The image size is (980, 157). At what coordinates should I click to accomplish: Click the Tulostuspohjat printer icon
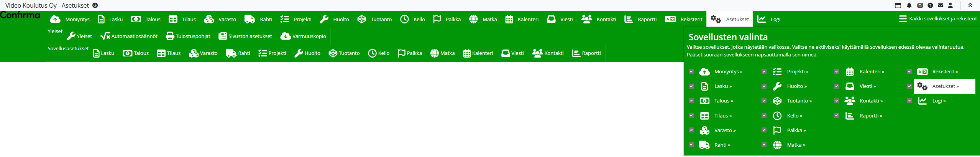[170, 36]
